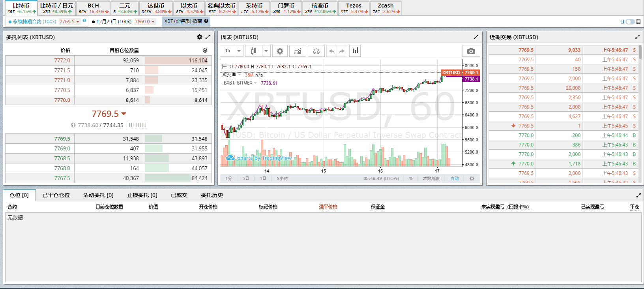The height and width of the screenshot is (289, 644).
Task: Open chart style dropdown arrow
Action: coord(266,51)
